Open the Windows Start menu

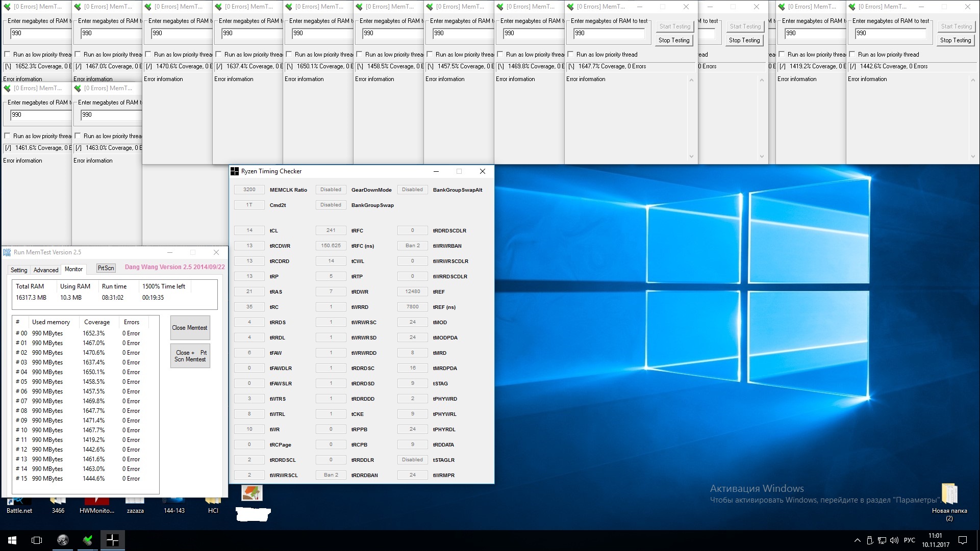point(12,540)
